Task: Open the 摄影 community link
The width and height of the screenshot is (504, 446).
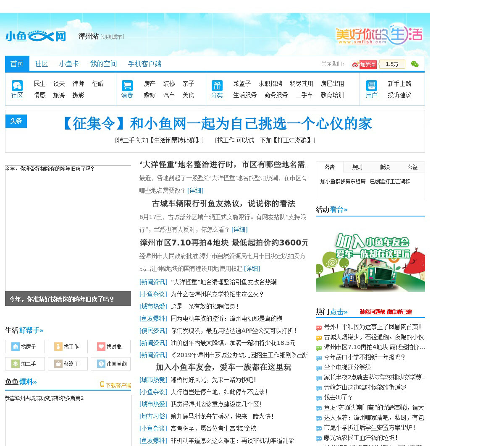Action: 78,95
